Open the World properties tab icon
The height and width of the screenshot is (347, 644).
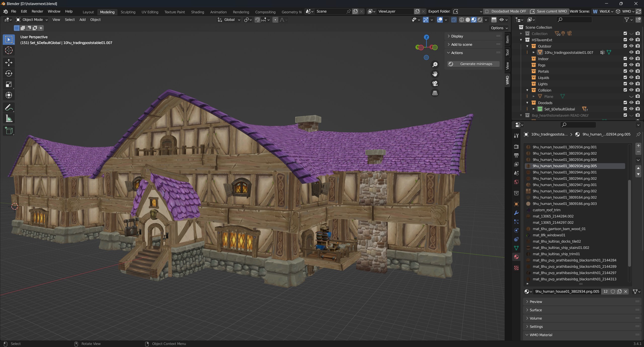(x=516, y=182)
